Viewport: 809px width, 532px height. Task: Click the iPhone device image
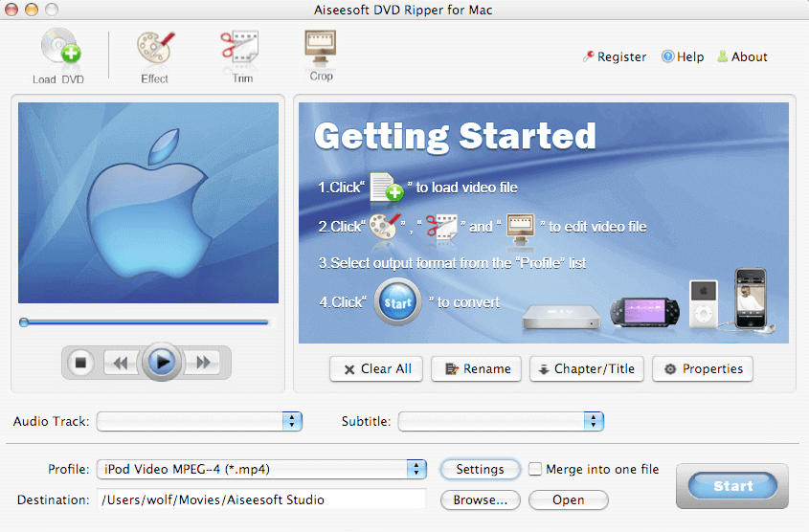click(751, 299)
